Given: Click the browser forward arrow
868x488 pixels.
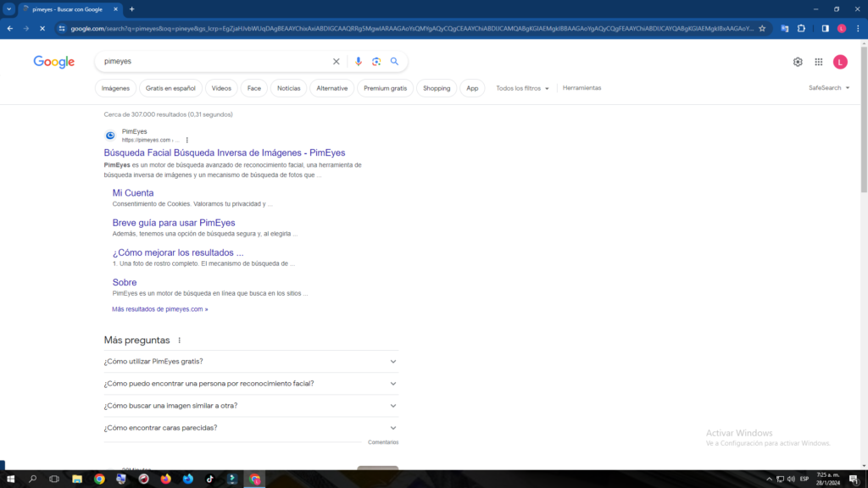Looking at the screenshot, I should point(26,28).
